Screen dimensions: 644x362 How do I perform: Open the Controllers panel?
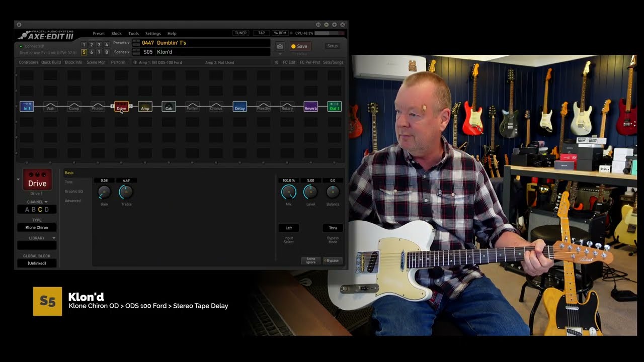coord(29,62)
